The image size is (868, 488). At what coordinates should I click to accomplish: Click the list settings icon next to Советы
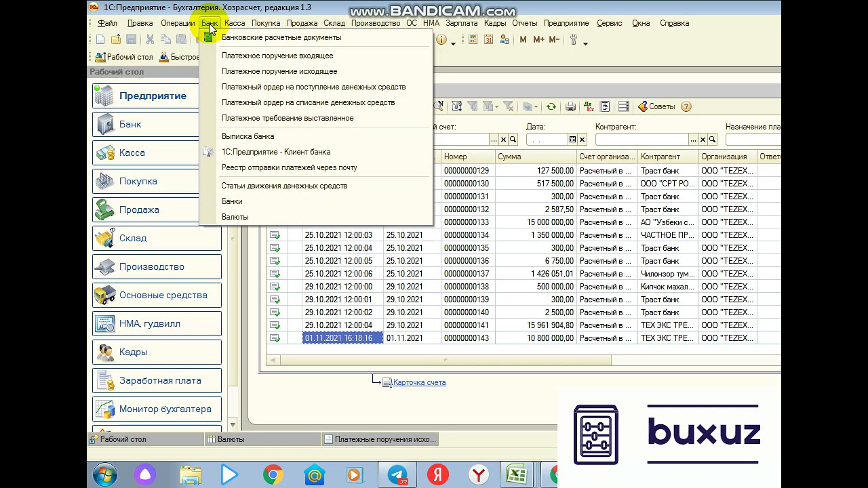[x=624, y=106]
